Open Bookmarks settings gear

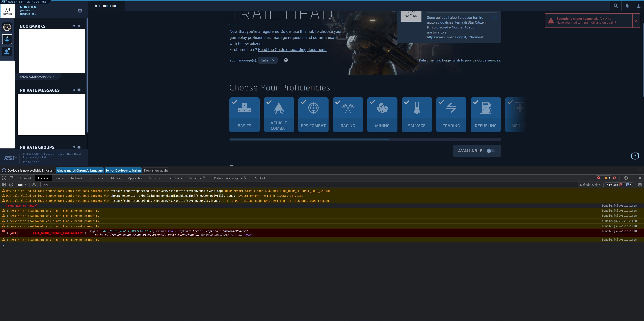tap(74, 26)
